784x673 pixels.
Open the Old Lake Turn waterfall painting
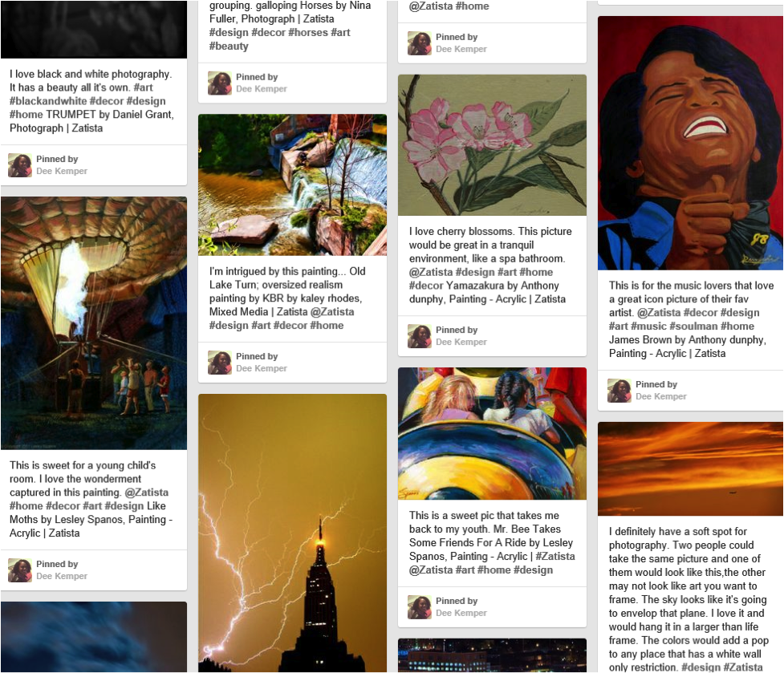293,184
